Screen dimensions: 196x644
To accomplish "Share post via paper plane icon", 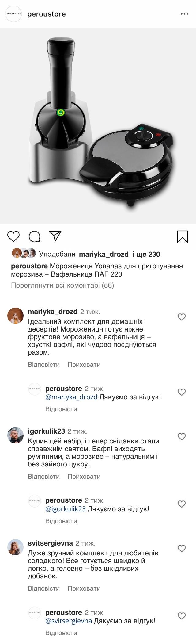I will [55, 236].
